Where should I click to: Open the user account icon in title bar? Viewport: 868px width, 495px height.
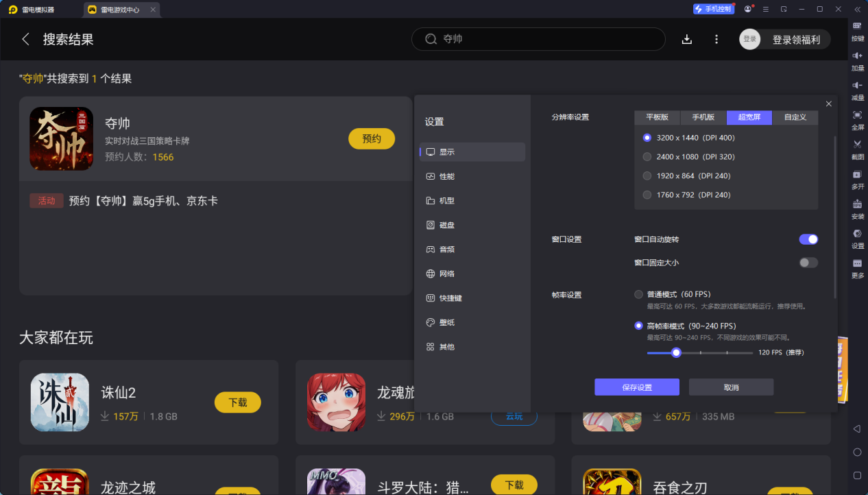pos(748,9)
